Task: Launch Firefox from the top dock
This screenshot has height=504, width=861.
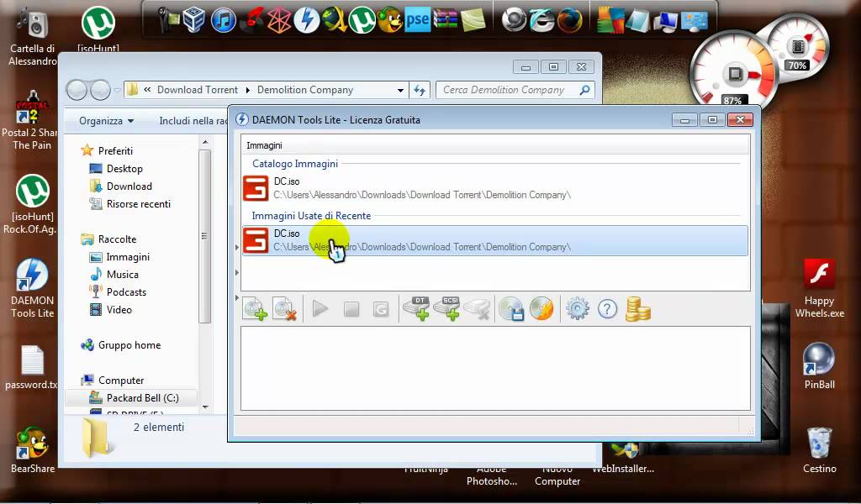Action: (570, 21)
